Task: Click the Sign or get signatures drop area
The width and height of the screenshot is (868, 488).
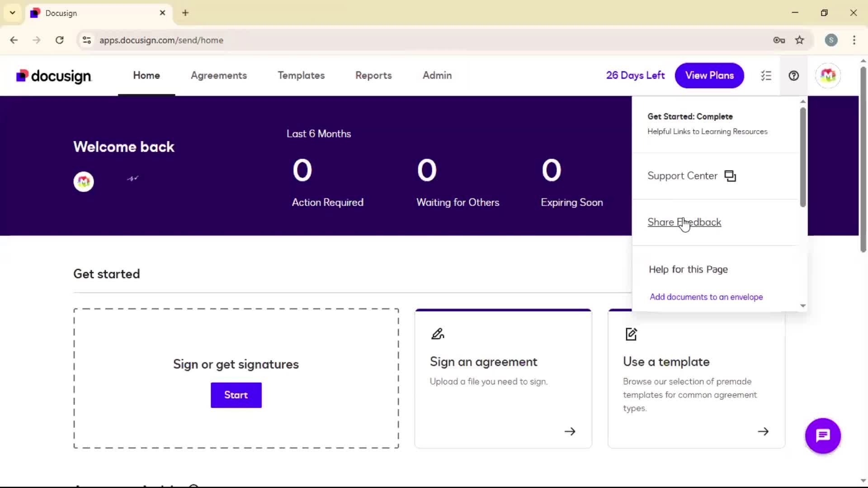Action: point(236,379)
